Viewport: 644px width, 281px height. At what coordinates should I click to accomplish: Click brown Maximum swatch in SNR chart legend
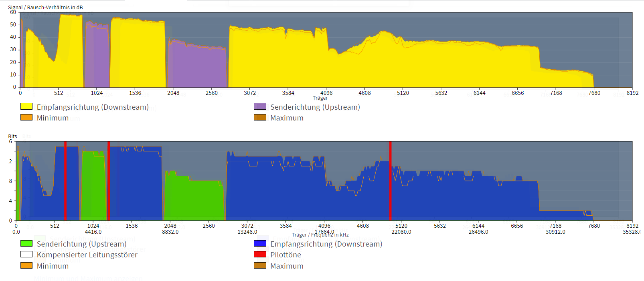pos(260,117)
